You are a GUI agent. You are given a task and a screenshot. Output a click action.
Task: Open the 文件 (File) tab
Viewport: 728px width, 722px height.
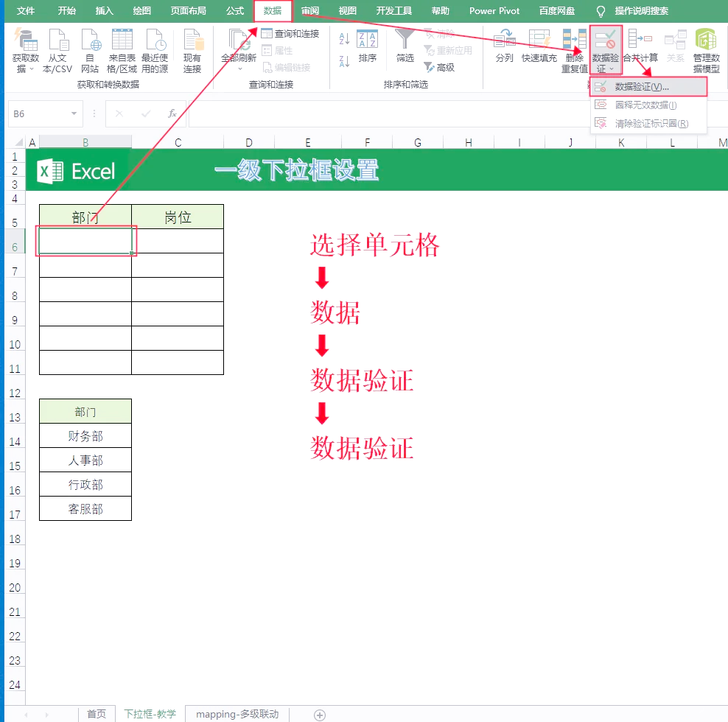(26, 10)
